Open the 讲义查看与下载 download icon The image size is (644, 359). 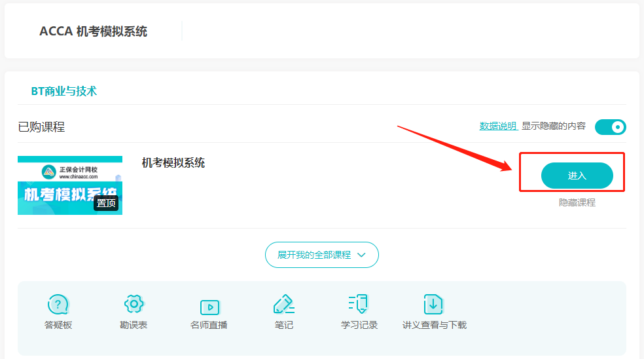tap(433, 305)
